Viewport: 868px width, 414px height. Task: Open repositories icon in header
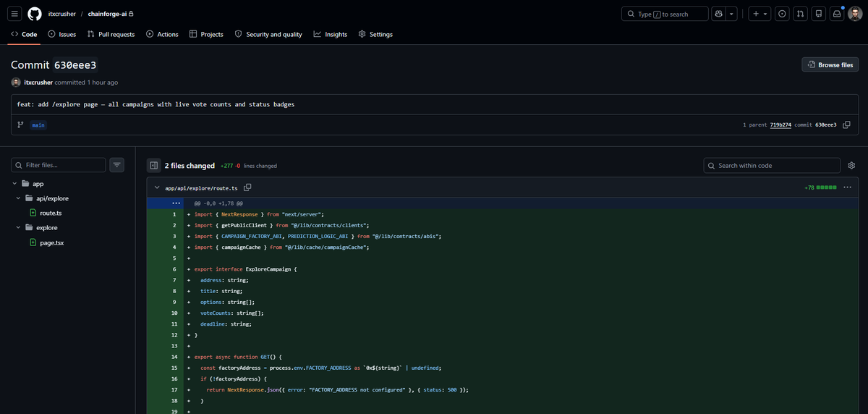(x=819, y=14)
